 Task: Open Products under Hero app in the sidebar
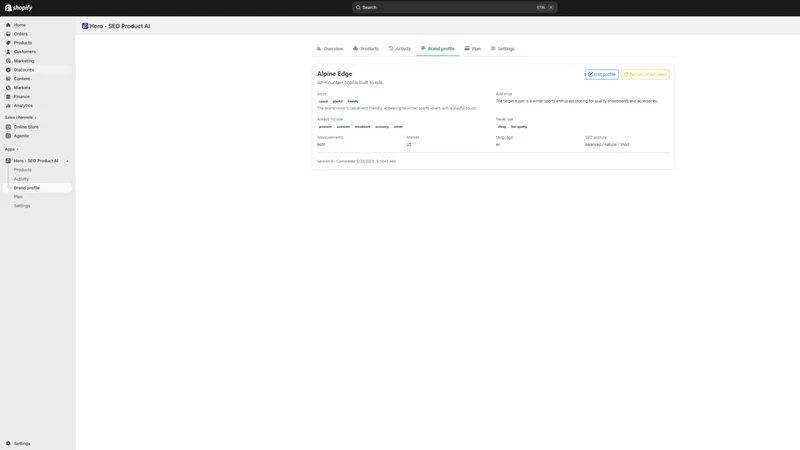tap(22, 170)
